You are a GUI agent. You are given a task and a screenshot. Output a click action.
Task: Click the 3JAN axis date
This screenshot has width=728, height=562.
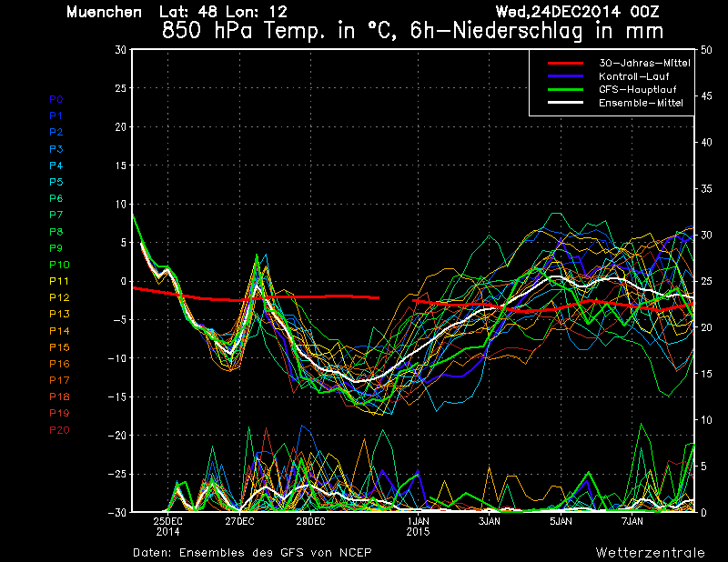490,522
